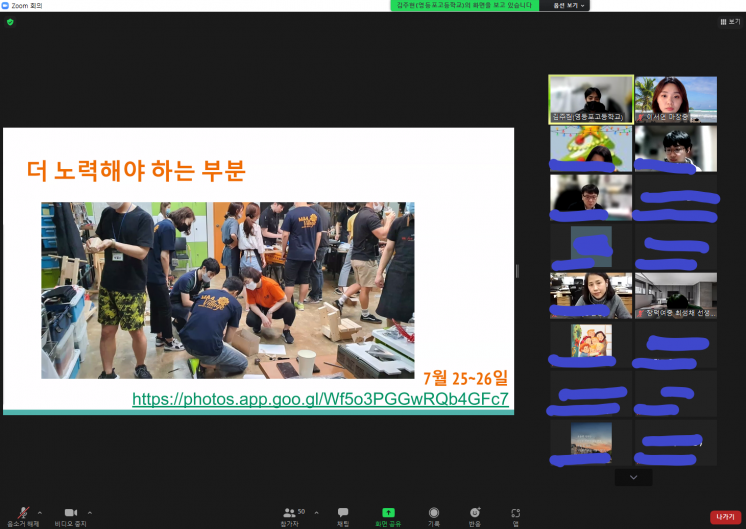Open the photos.app.goo.gl link on slide
The width and height of the screenshot is (746, 529).
click(x=320, y=399)
